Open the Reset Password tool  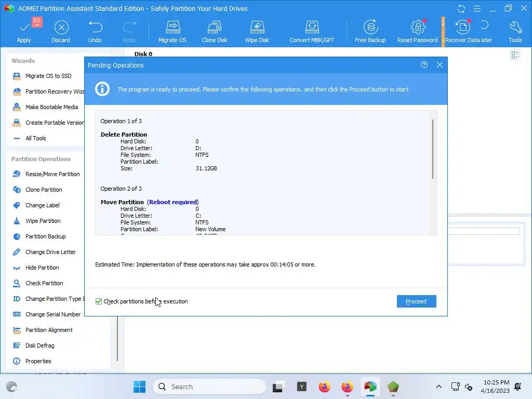tap(418, 32)
